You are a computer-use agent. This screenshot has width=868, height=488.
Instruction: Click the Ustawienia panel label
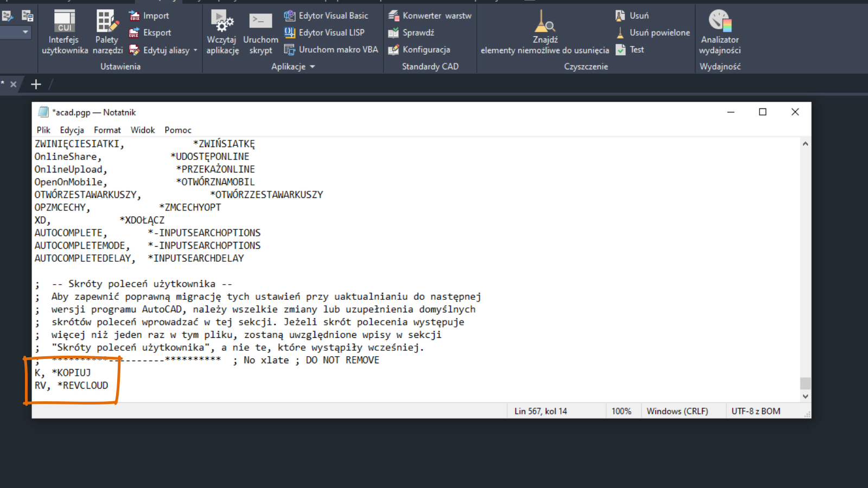click(120, 66)
